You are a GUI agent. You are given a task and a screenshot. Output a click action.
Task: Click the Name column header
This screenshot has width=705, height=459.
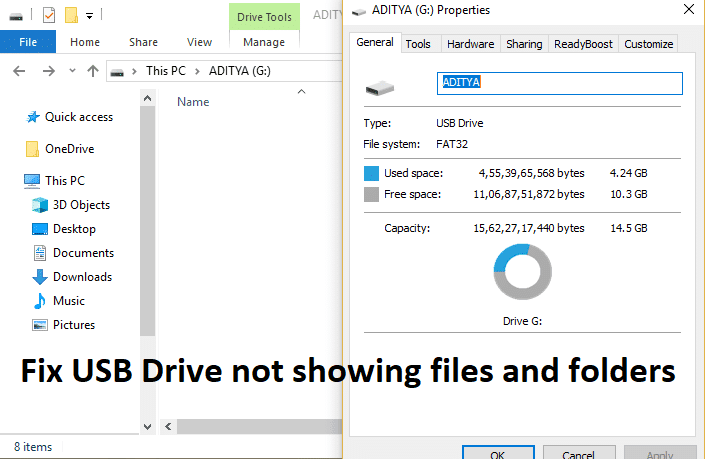point(193,102)
